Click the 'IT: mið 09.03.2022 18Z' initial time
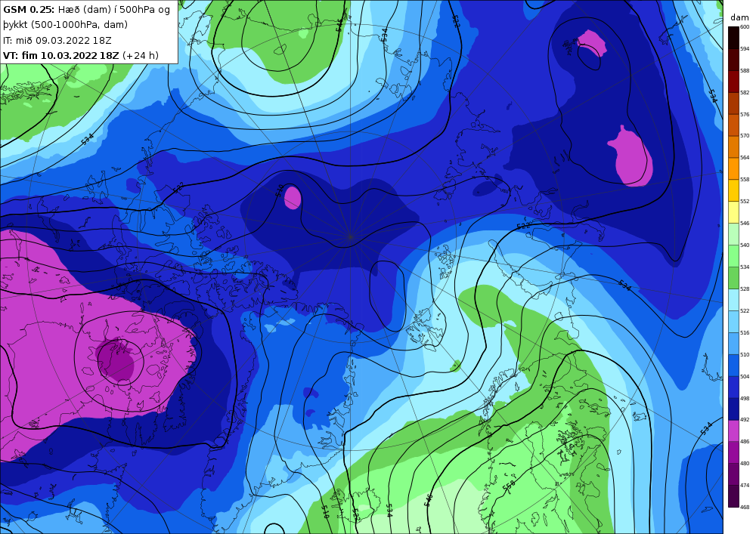 (x=57, y=41)
